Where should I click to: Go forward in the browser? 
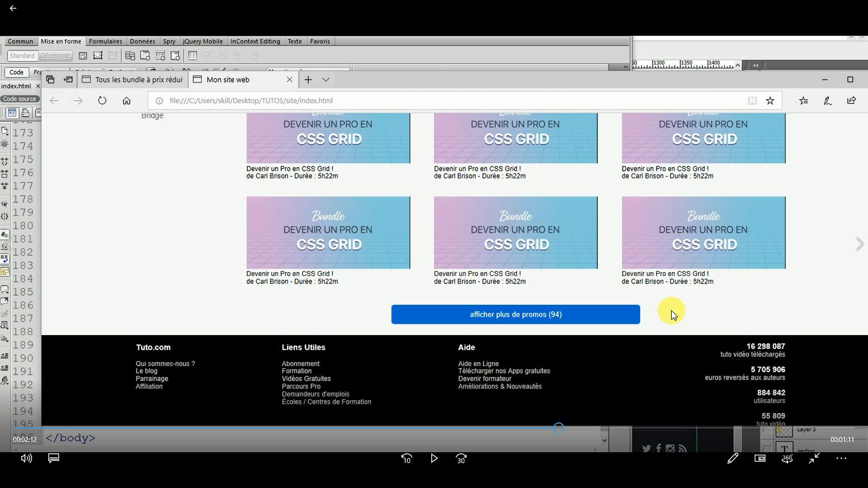pos(78,100)
